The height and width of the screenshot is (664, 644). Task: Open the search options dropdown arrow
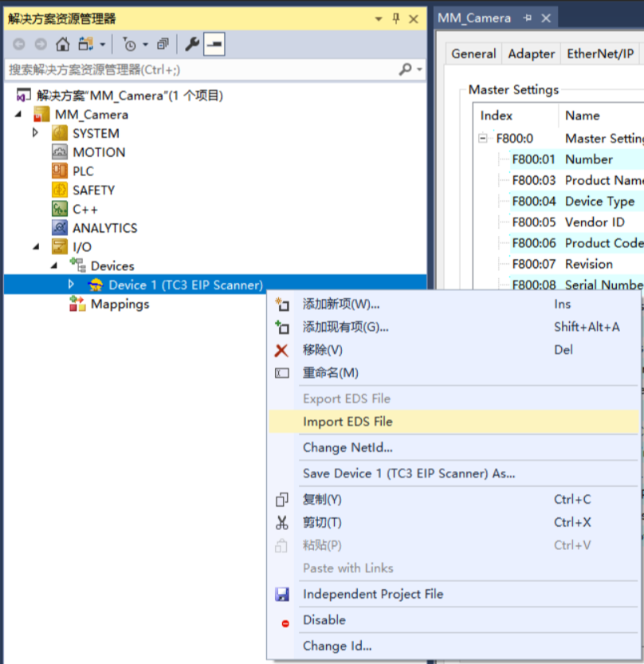click(x=419, y=70)
